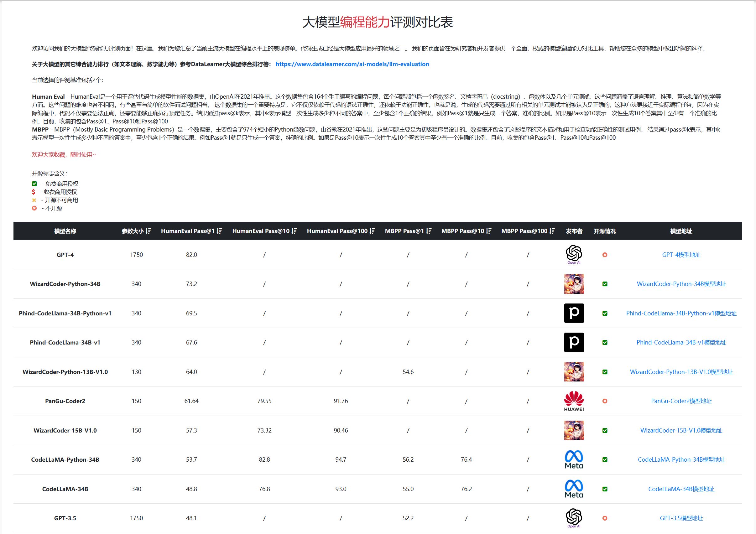Click the not-open-source red icon for GPT-4

click(x=605, y=255)
